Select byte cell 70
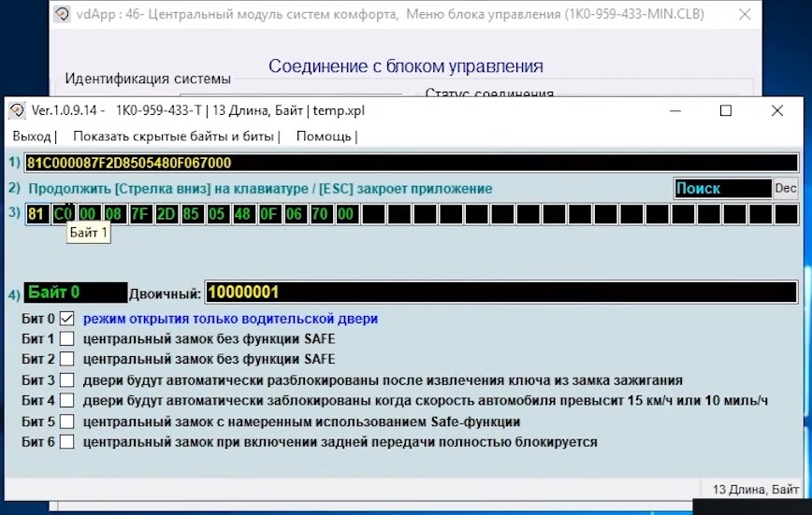The image size is (812, 515). 321,214
